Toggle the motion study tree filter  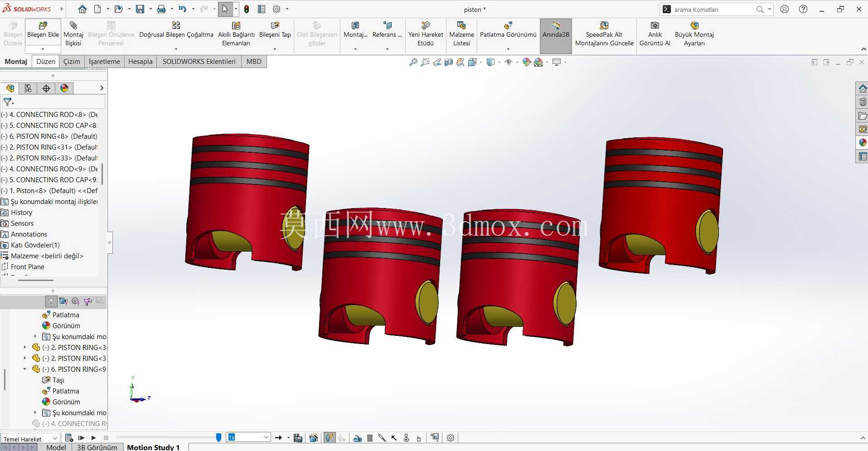[x=51, y=301]
